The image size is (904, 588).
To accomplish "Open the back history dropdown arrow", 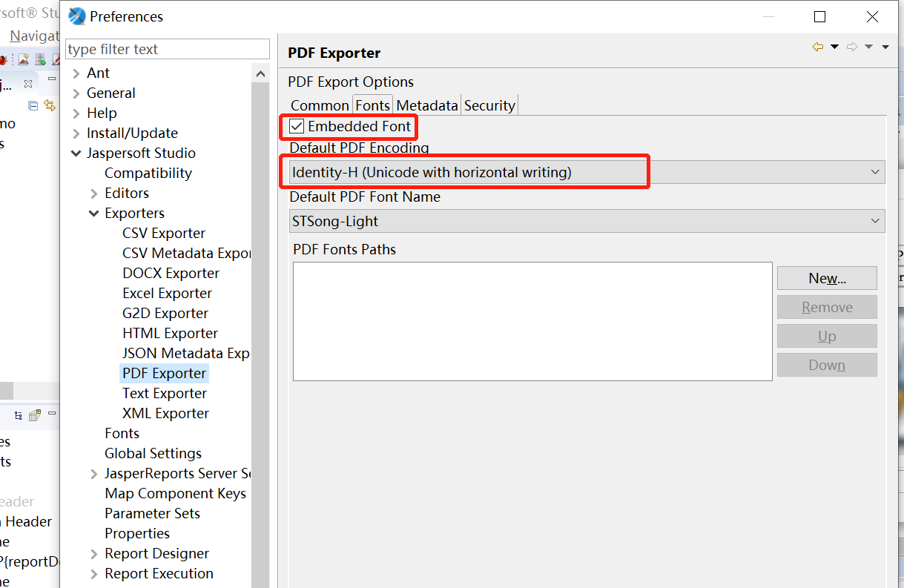I will pos(834,47).
